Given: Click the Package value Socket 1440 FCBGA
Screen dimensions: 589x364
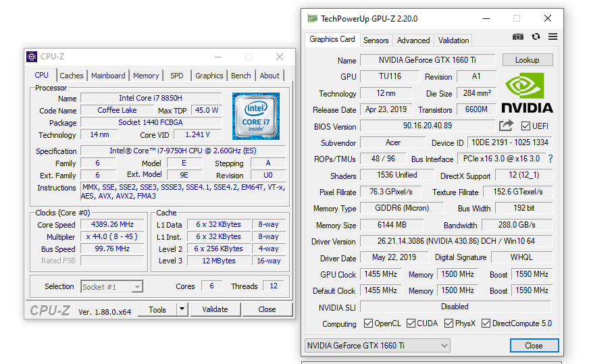Looking at the screenshot, I should (151, 122).
